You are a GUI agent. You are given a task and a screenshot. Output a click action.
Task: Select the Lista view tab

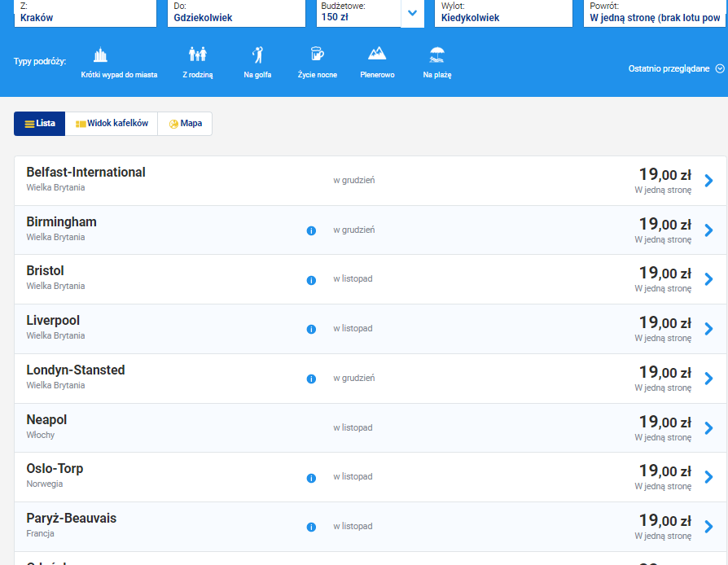pos(39,124)
